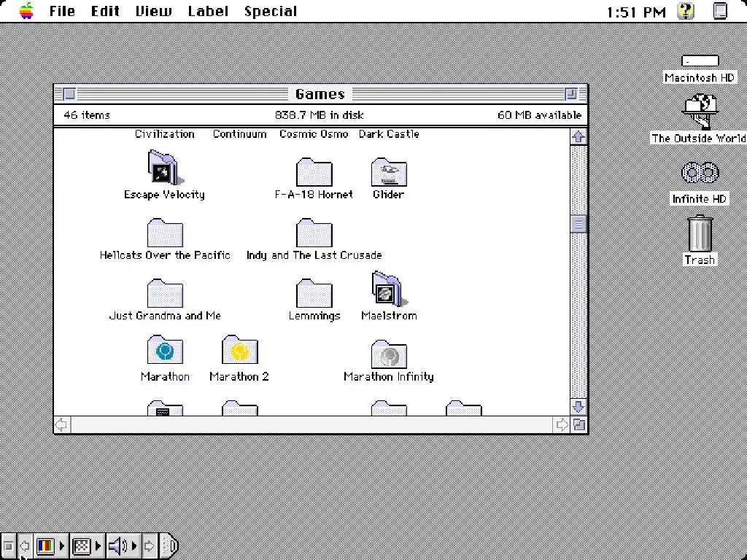Select Indy and The Last Crusade folder
The image size is (747, 560).
[314, 233]
